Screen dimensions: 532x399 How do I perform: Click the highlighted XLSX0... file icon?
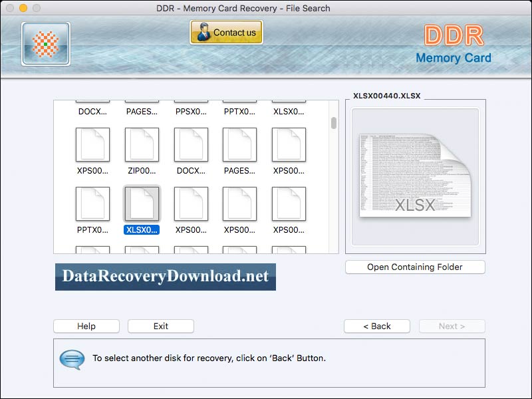point(142,203)
